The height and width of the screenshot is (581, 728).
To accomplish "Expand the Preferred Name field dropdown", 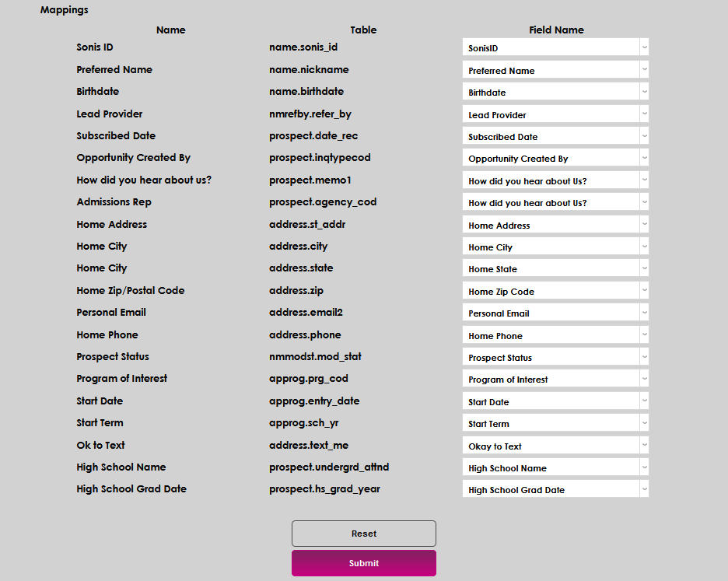I will click(555, 70).
